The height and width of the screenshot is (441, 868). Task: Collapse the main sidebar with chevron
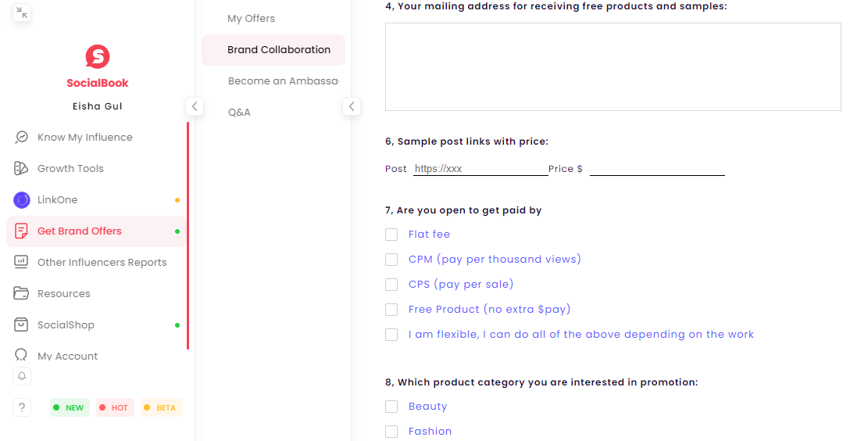(x=195, y=106)
